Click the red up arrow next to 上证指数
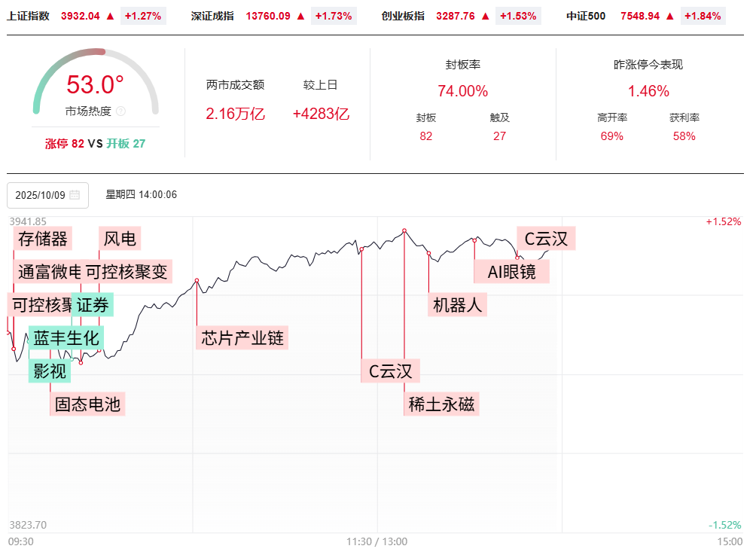 pos(111,16)
